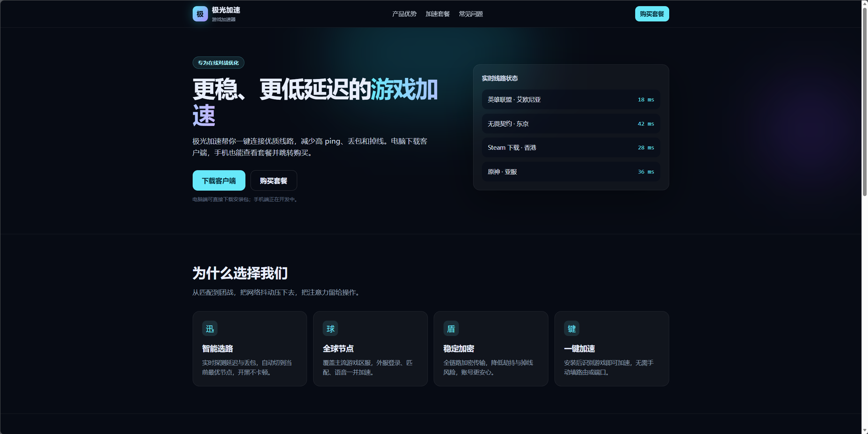Click the 28 ms latency value

[646, 148]
